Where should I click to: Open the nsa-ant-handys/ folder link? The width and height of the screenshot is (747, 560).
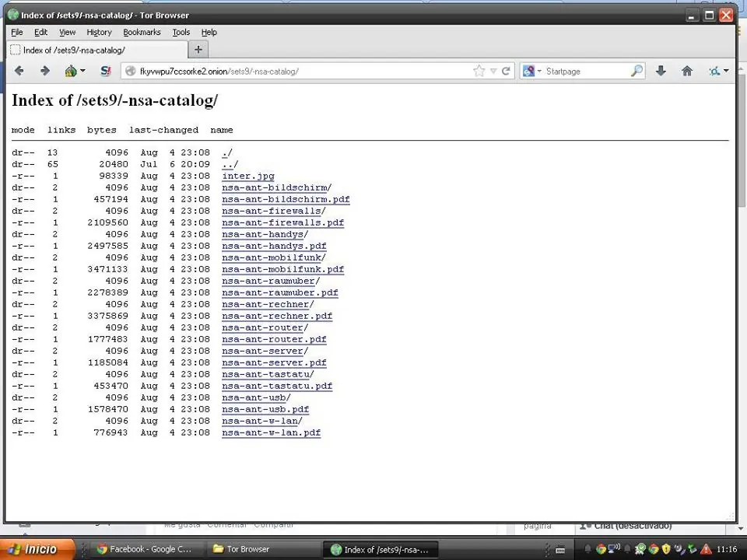(265, 234)
